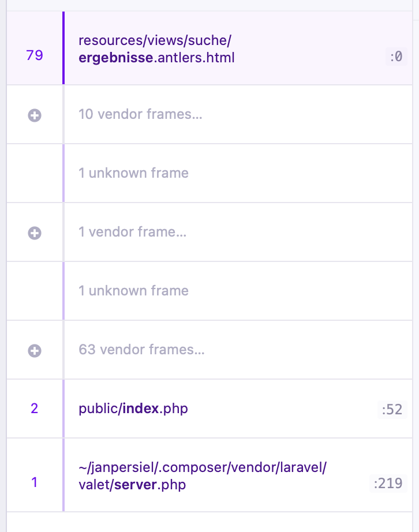Viewport: 419px width, 532px height.
Task: Click the plus icon beside 1 vendor frame
Action: pos(35,233)
